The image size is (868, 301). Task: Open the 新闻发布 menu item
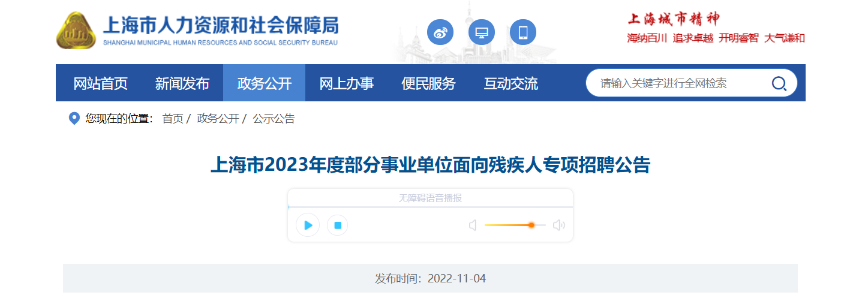(x=182, y=83)
